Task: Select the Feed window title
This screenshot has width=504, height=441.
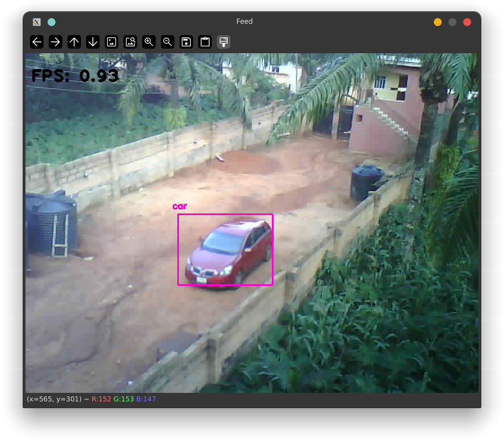Action: (x=244, y=22)
